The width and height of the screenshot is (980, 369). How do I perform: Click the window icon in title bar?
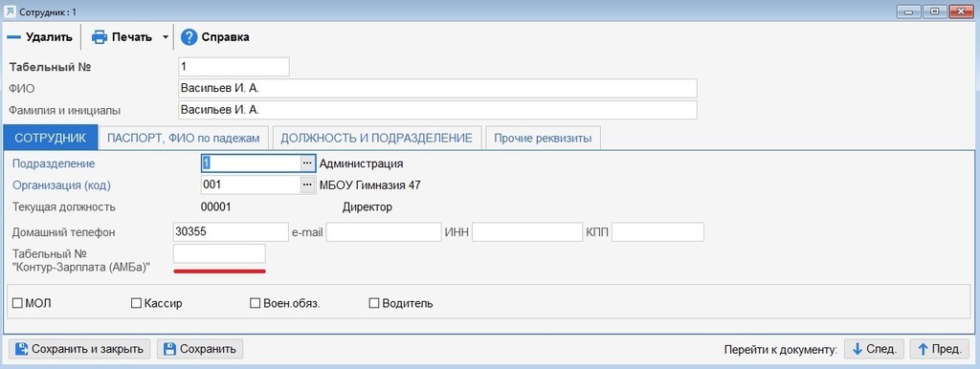click(10, 11)
